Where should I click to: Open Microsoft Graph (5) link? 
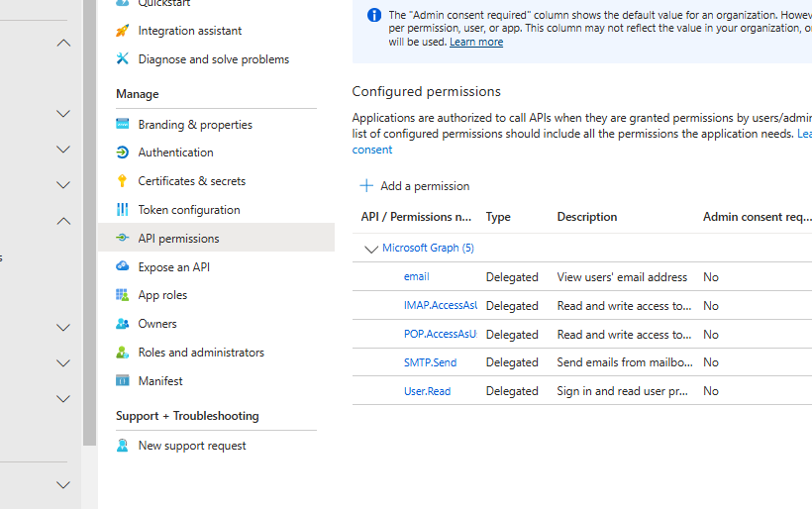428,248
